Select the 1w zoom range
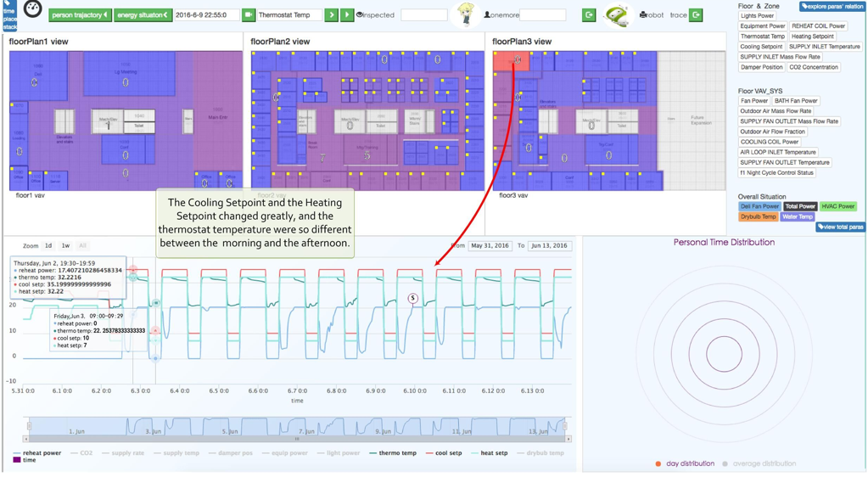 coord(65,245)
